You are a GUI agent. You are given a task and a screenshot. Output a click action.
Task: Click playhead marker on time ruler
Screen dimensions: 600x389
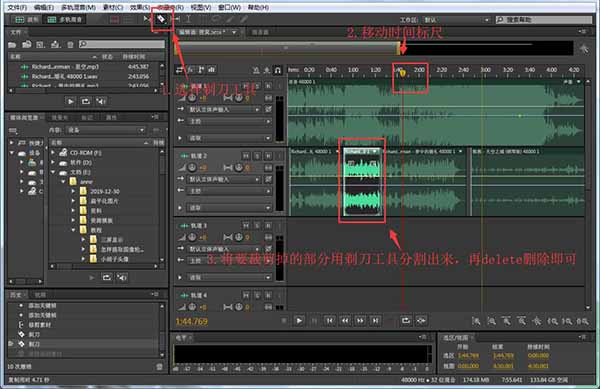click(x=403, y=73)
